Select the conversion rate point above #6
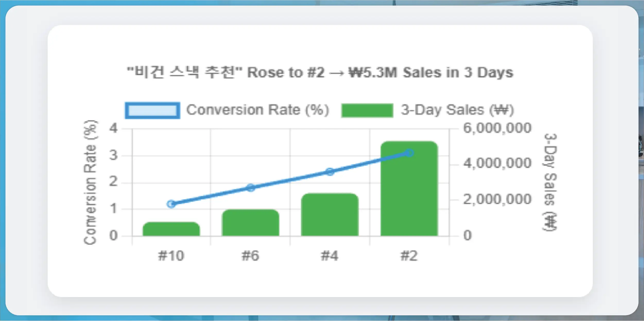644x321 pixels. (x=251, y=188)
